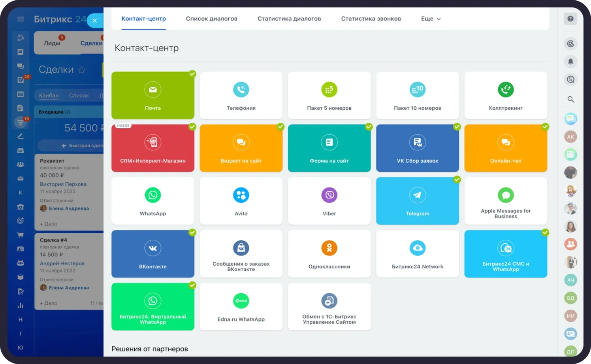This screenshot has width=591, height=364.
Task: Add Дело to Сделка #4
Action: 49,303
